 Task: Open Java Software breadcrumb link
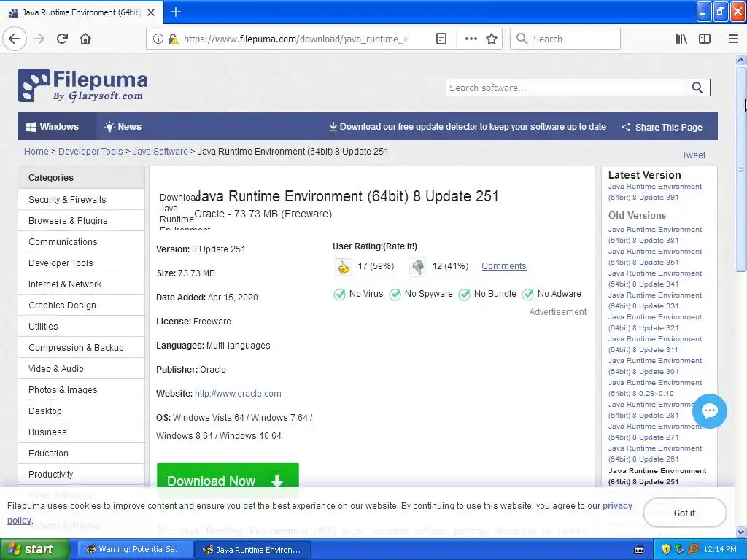tap(160, 152)
